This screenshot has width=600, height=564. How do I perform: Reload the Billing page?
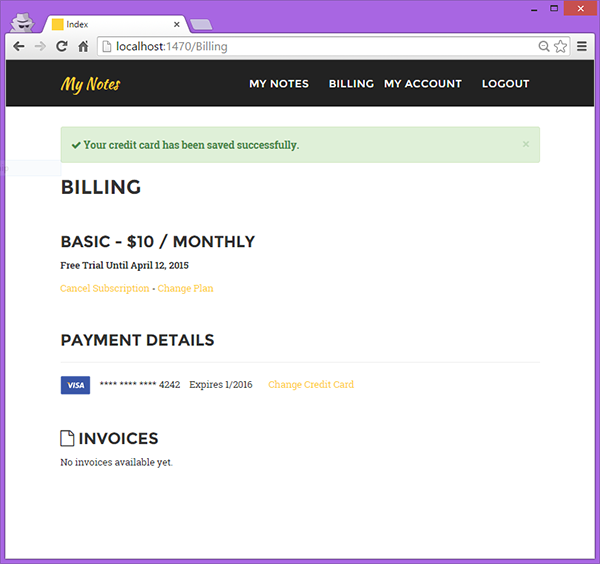[62, 47]
